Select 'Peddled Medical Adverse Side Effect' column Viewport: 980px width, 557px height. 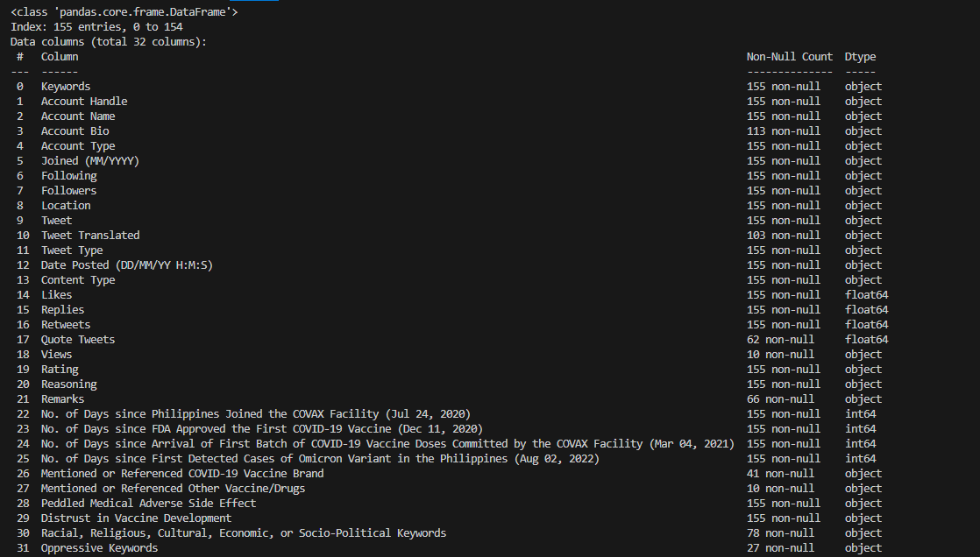tap(149, 504)
